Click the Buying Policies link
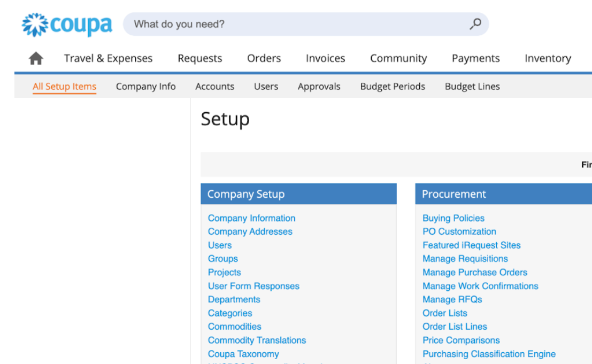The height and width of the screenshot is (364, 592). pyautogui.click(x=453, y=218)
